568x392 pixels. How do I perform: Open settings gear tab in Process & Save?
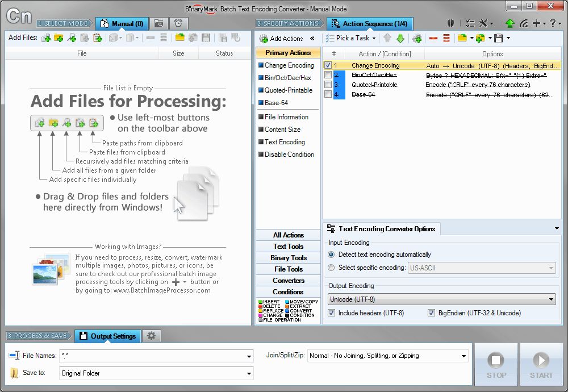151,336
